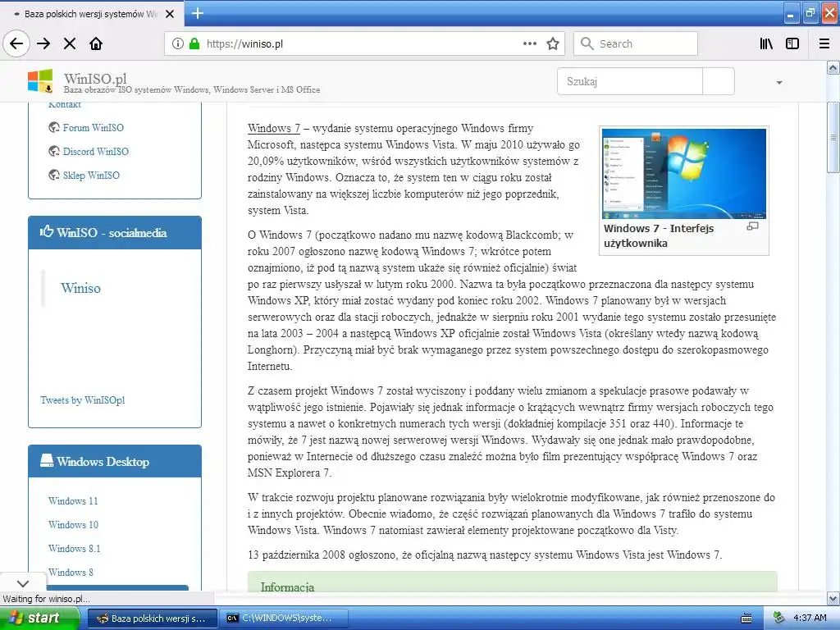Open Sklep WinISO link
This screenshot has height=630, width=840.
91,176
